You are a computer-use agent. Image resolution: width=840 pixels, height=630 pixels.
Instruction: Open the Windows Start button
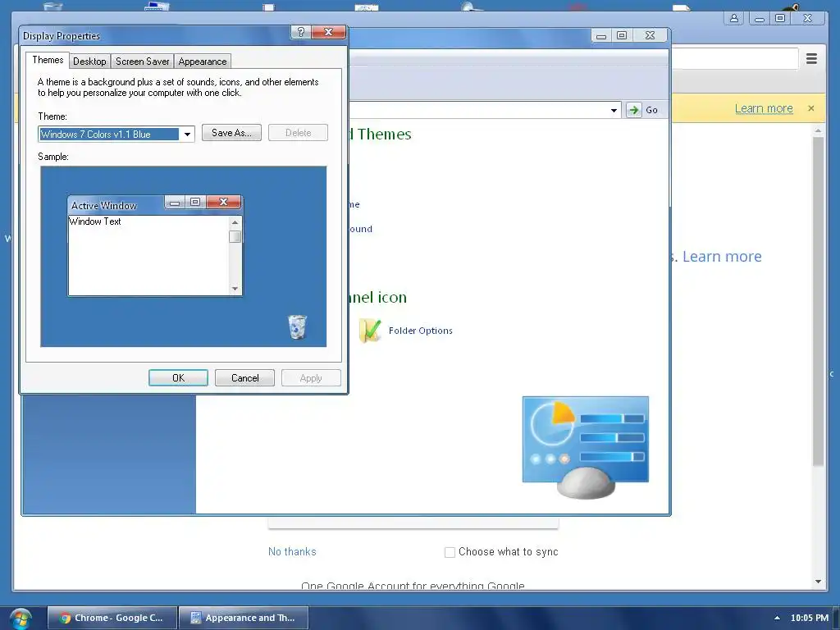[21, 619]
